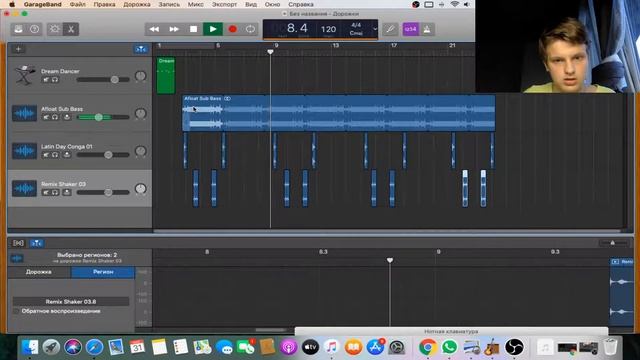Open the 4/4 time signature popup
640x360 pixels.
pyautogui.click(x=356, y=25)
